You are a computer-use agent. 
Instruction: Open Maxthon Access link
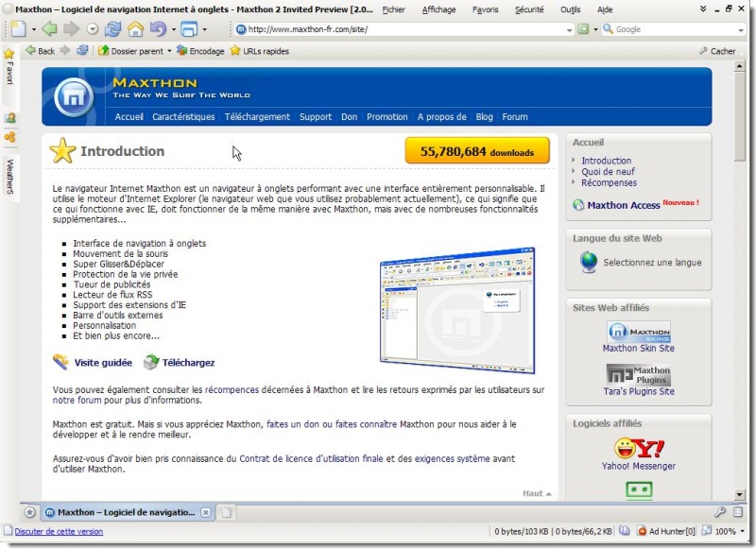click(623, 205)
